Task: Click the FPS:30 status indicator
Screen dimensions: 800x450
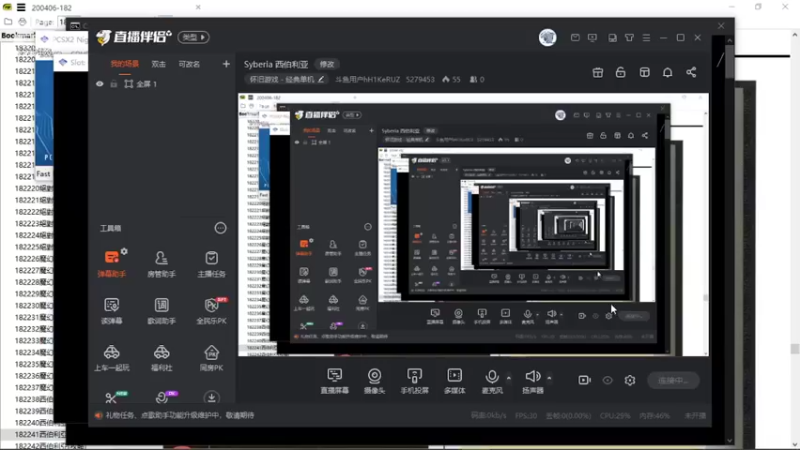Action: [x=526, y=416]
